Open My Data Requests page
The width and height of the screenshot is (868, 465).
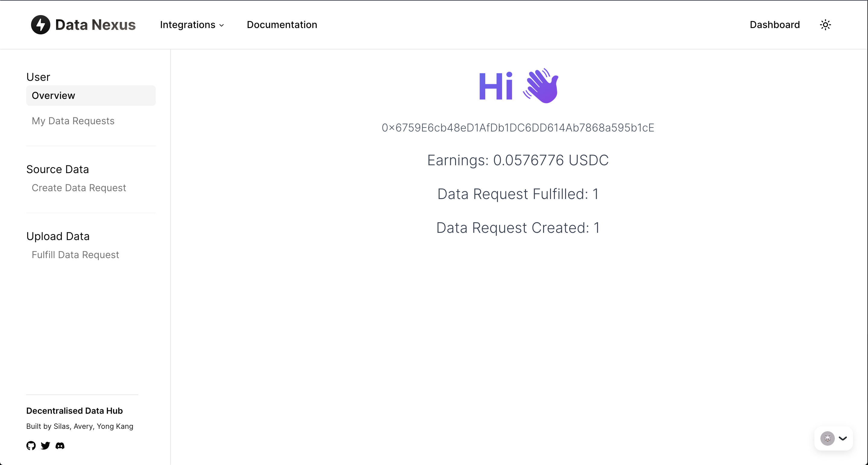pos(73,121)
